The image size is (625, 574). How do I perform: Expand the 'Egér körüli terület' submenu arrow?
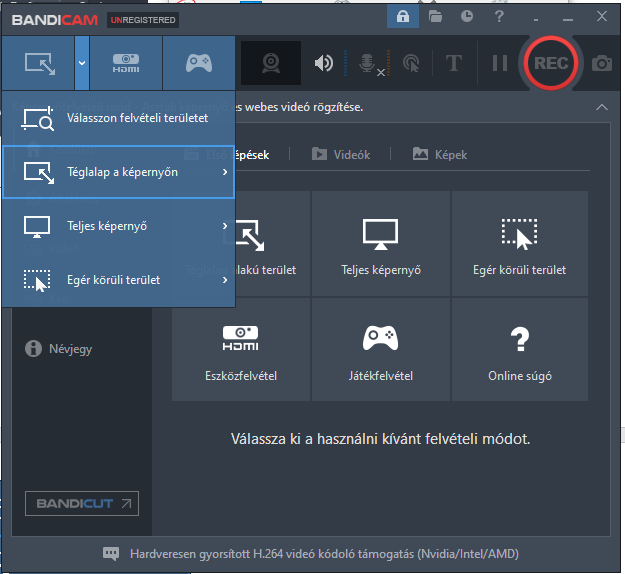pos(225,280)
